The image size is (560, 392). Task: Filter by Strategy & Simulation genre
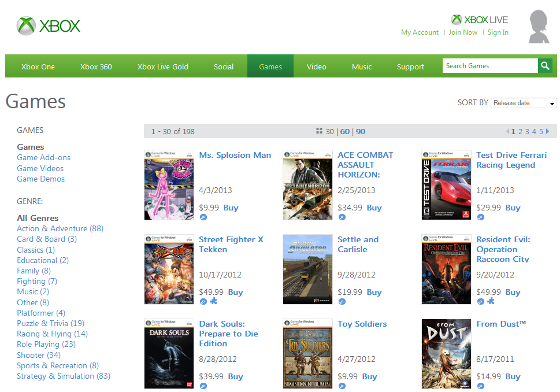tap(64, 376)
